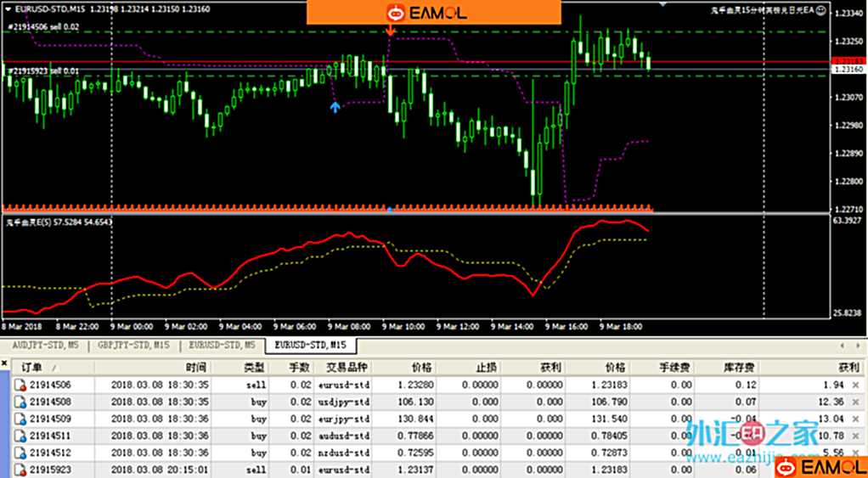
Task: Select order number 21915923 in the list
Action: 50,471
